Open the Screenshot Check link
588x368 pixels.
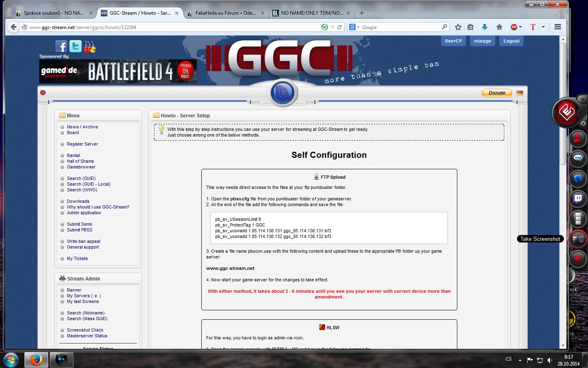85,330
